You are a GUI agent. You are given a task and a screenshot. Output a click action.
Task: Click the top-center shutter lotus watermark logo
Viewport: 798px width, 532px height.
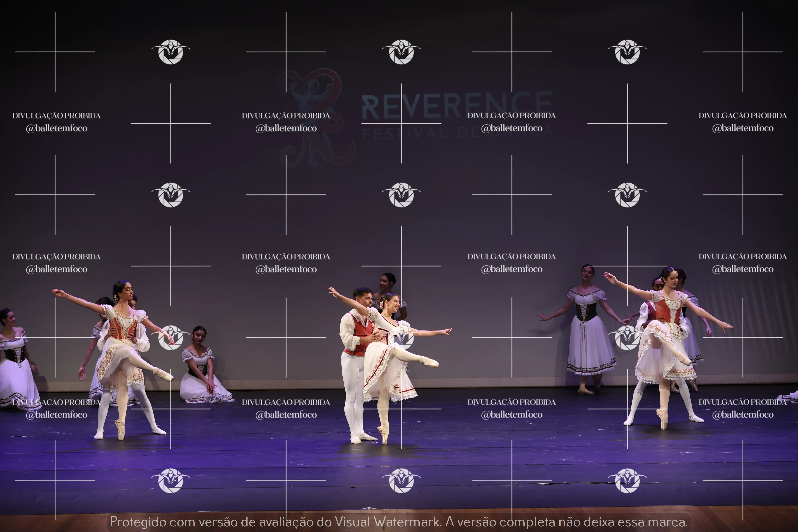pyautogui.click(x=401, y=52)
